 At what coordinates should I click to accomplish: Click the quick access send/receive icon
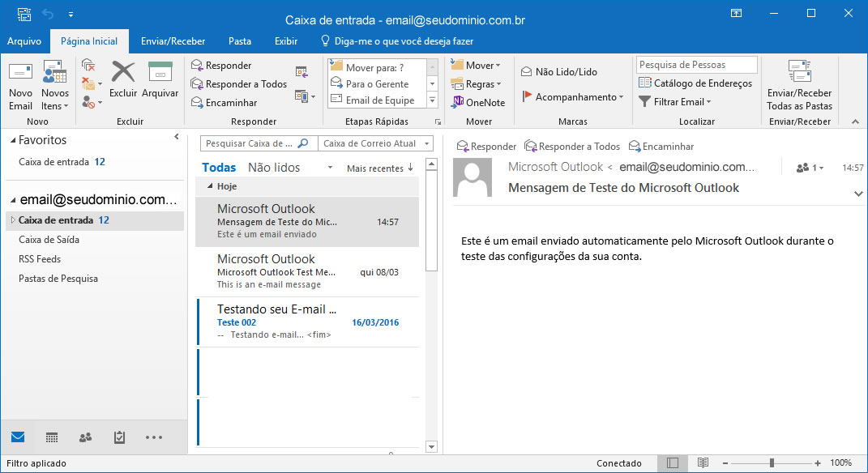pyautogui.click(x=24, y=14)
